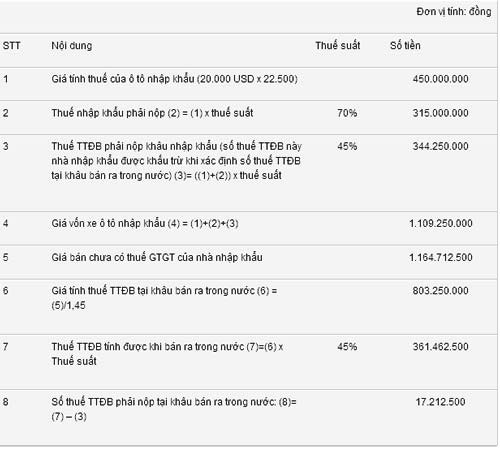Image resolution: width=500 pixels, height=452 pixels.
Task: Select the row 8 Số thuế TTĐB description
Action: click(174, 409)
